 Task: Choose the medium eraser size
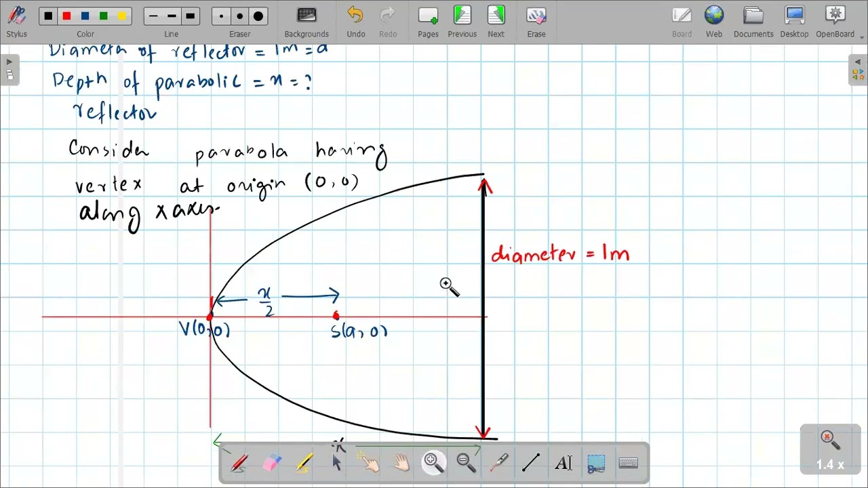point(240,16)
